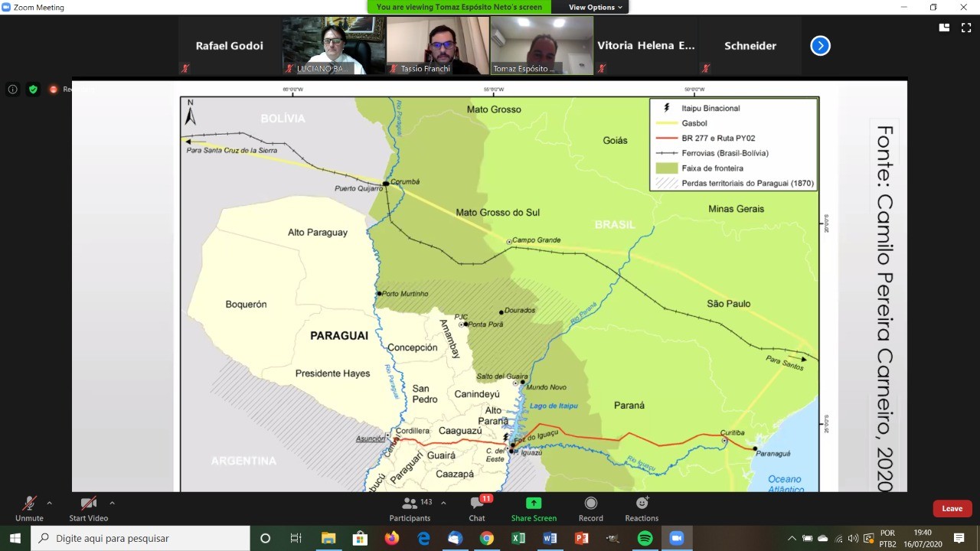Unmute the microphone
This screenshot has width=980, height=551.
(29, 508)
